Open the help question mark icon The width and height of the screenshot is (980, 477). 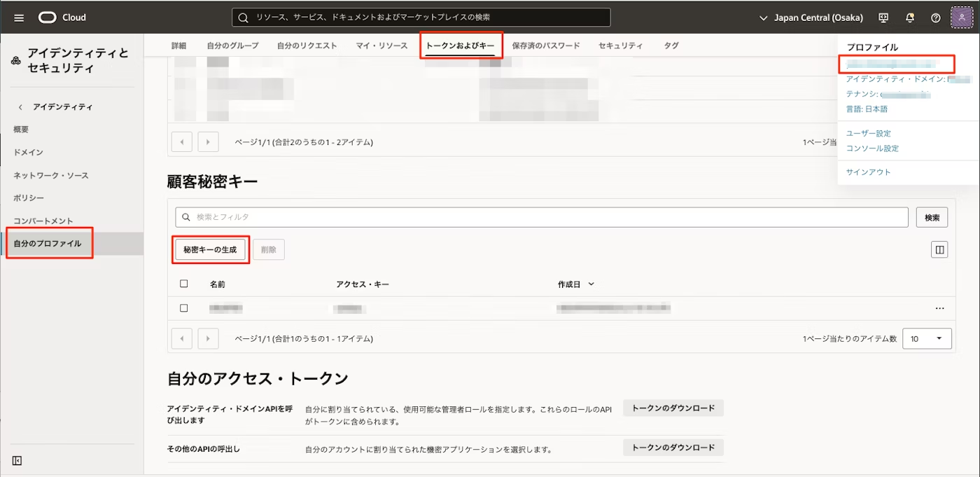[x=936, y=18]
